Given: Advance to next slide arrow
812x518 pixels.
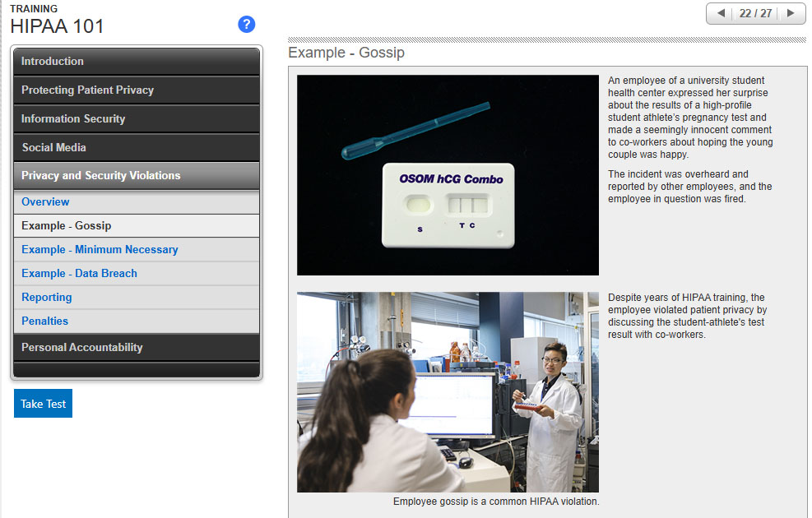Looking at the screenshot, I should click(791, 13).
